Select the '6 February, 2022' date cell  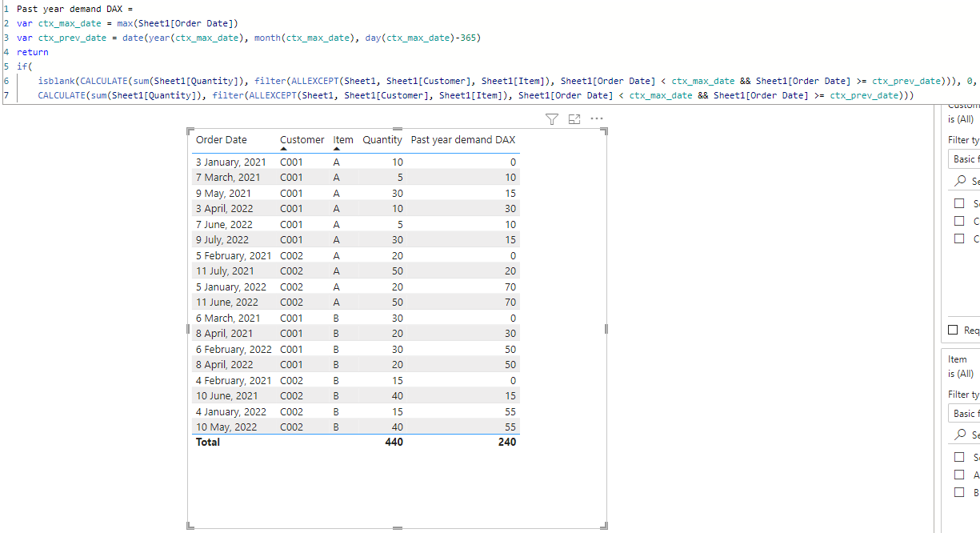pyautogui.click(x=234, y=349)
